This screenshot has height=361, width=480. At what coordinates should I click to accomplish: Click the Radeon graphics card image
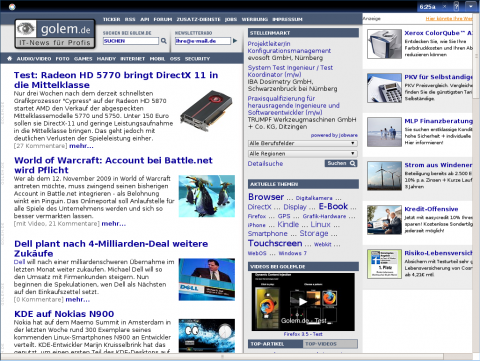[206, 110]
